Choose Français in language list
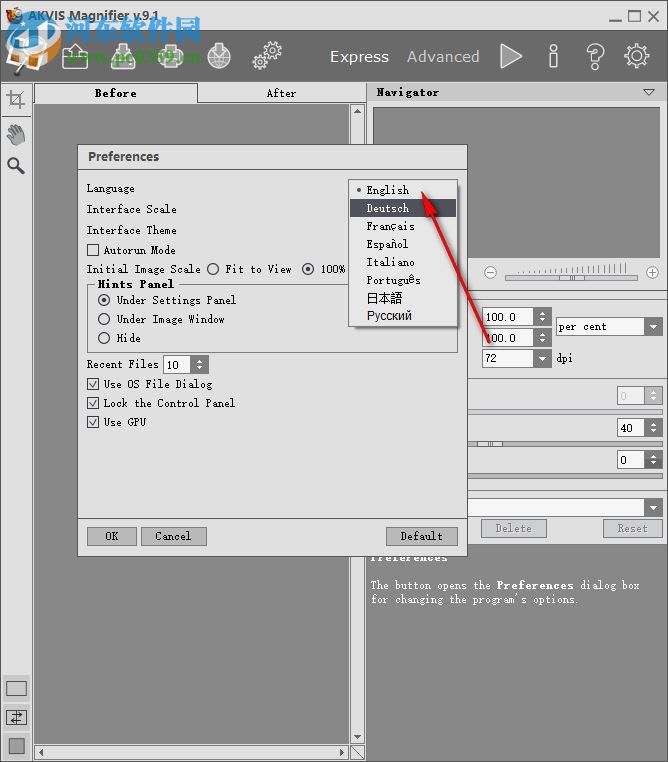Image resolution: width=668 pixels, height=762 pixels. click(403, 226)
